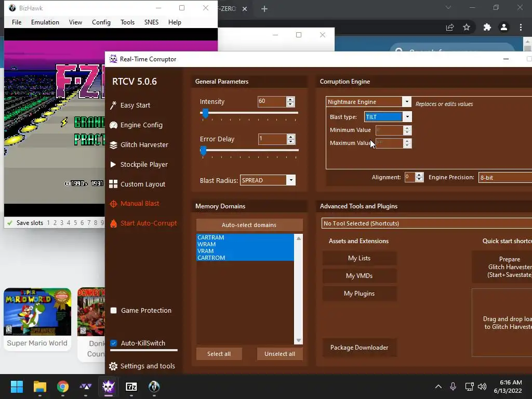
Task: Select WRAM memory domain
Action: coord(245,244)
